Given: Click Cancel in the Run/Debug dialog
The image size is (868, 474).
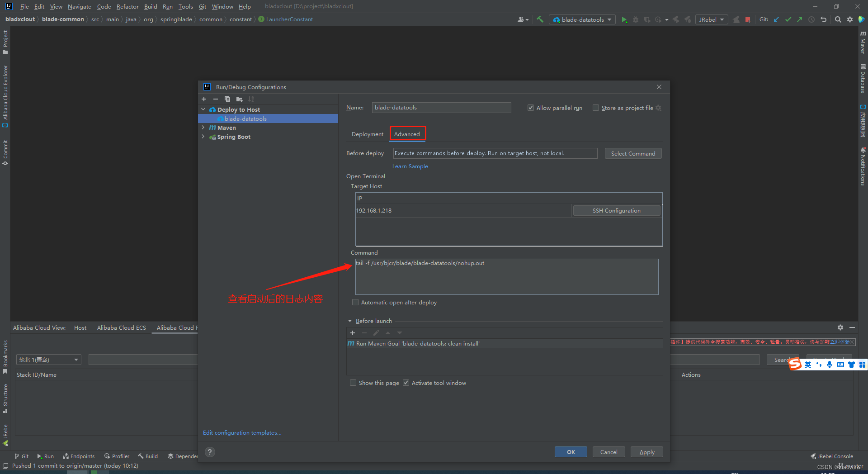Looking at the screenshot, I should [x=609, y=452].
